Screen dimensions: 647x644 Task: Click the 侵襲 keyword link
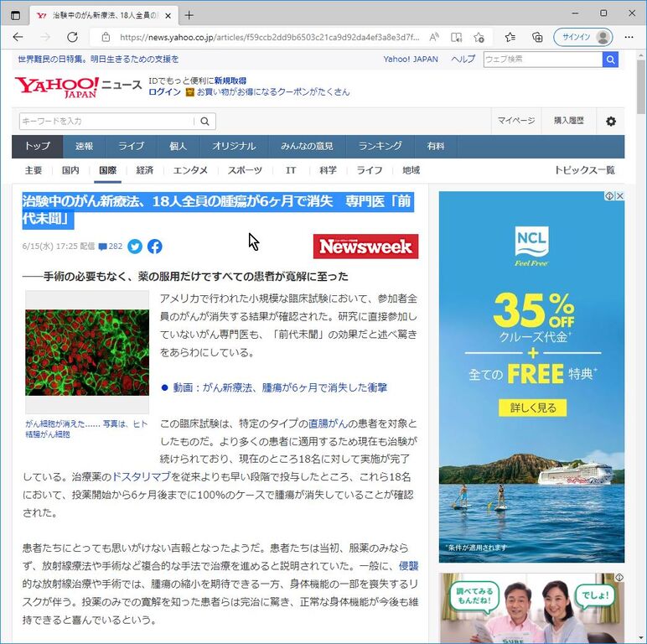point(408,566)
